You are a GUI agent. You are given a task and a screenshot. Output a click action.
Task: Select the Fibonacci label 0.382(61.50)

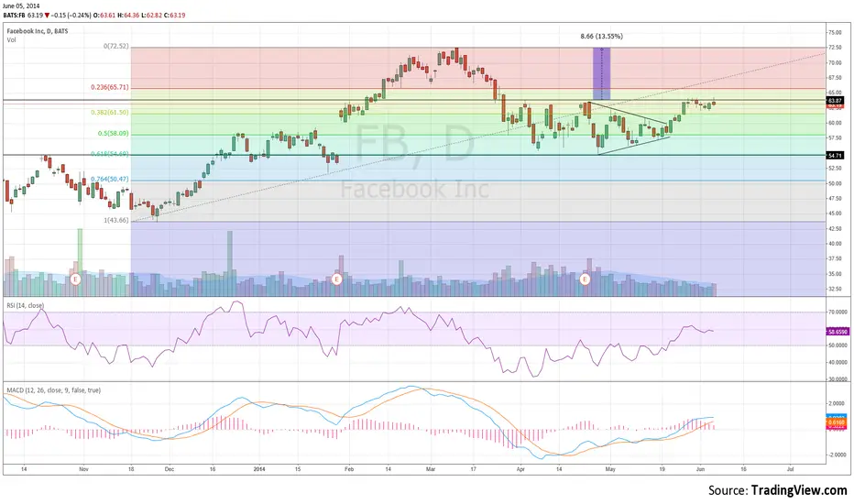110,112
